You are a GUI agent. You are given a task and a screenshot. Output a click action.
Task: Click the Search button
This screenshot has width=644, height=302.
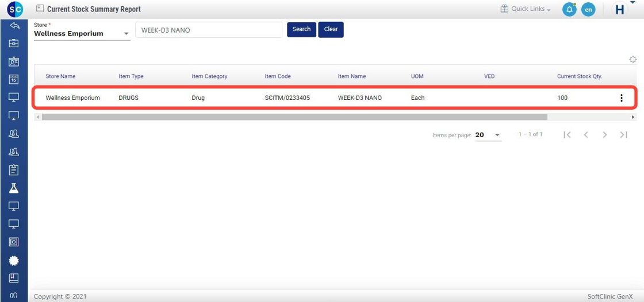pyautogui.click(x=301, y=29)
